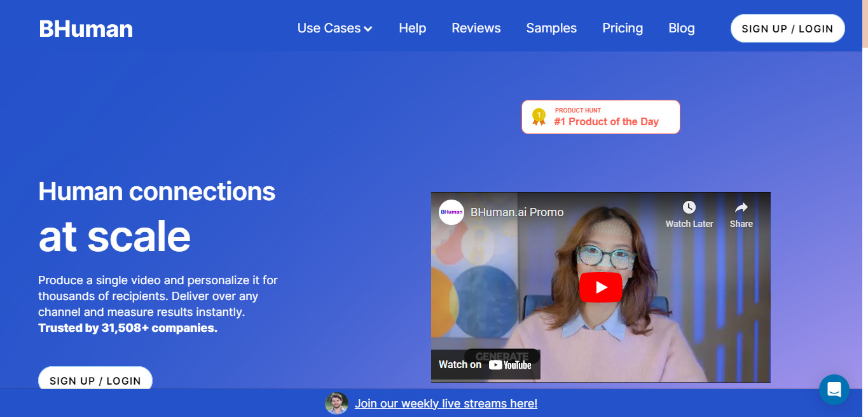Screen dimensions: 868x417
Task: Click the Product Hunt medal icon
Action: tap(539, 117)
